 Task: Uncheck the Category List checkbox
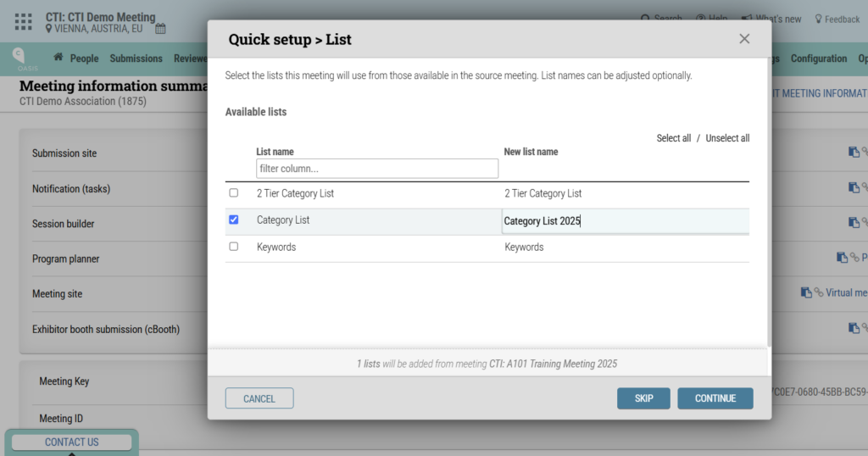(x=234, y=220)
